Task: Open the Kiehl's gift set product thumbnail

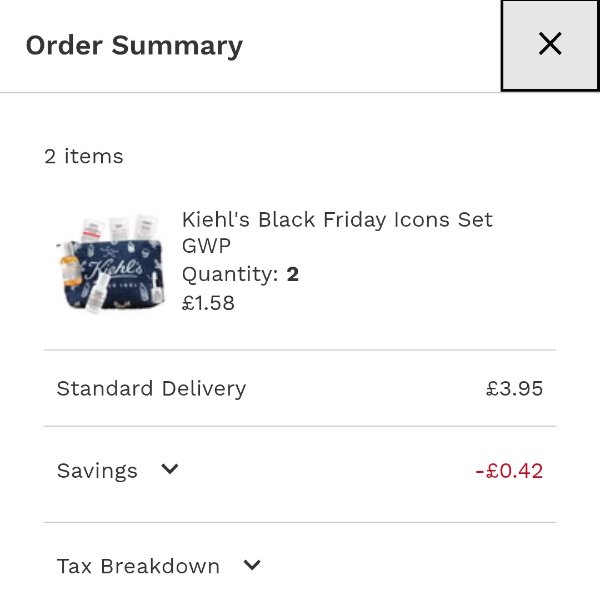Action: coord(108,262)
